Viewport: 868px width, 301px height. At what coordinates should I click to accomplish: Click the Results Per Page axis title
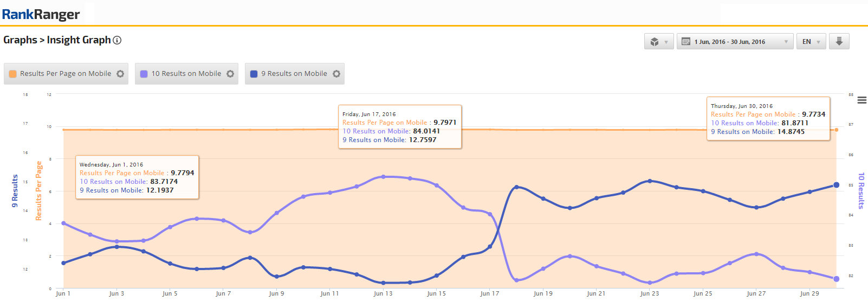pyautogui.click(x=39, y=191)
